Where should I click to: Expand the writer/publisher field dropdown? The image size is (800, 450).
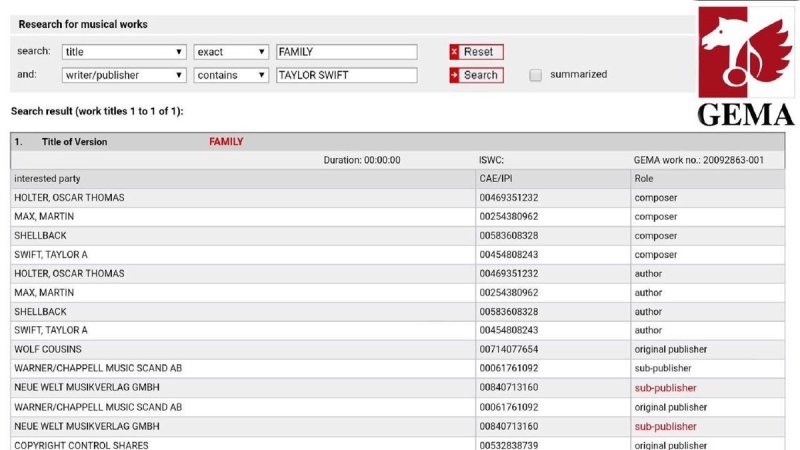click(x=124, y=75)
